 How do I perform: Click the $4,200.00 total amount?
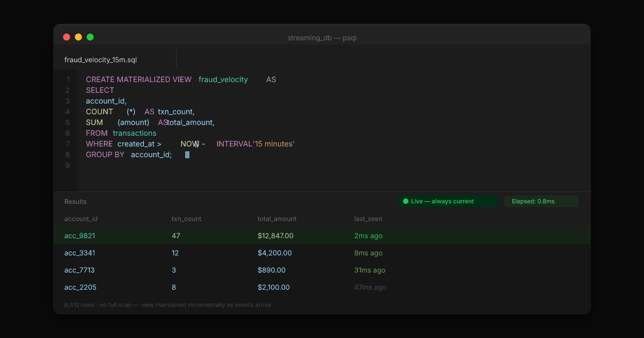pyautogui.click(x=275, y=253)
